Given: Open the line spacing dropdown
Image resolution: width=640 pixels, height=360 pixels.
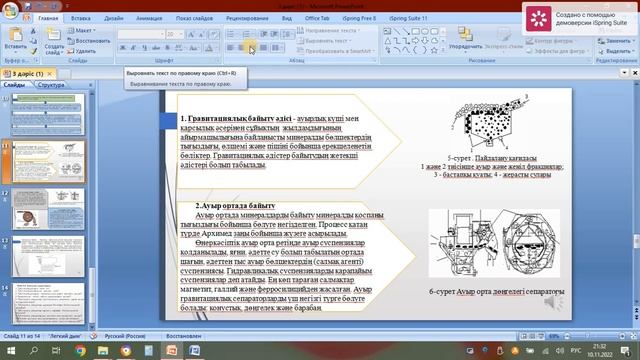Looking at the screenshot, I should pyautogui.click(x=288, y=34).
